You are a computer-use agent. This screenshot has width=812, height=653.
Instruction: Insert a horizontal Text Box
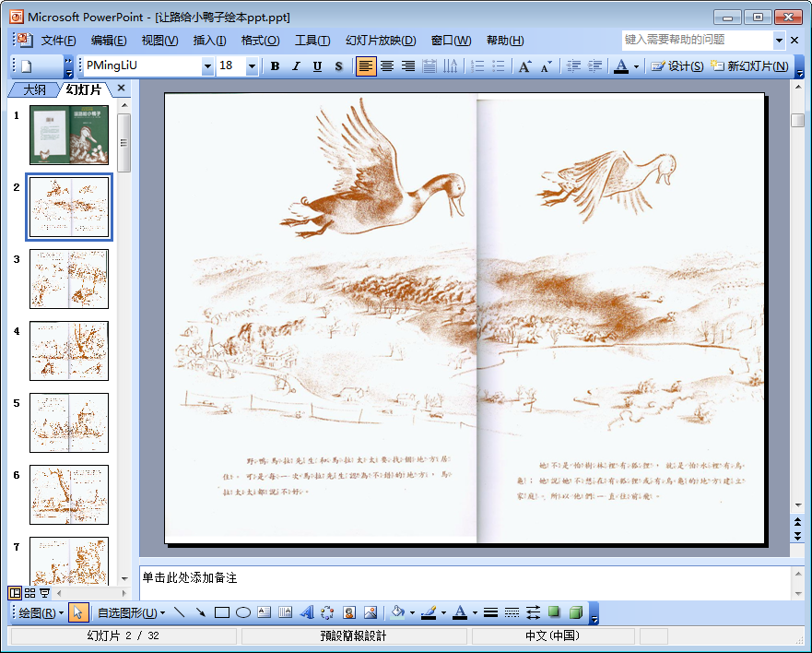[265, 613]
